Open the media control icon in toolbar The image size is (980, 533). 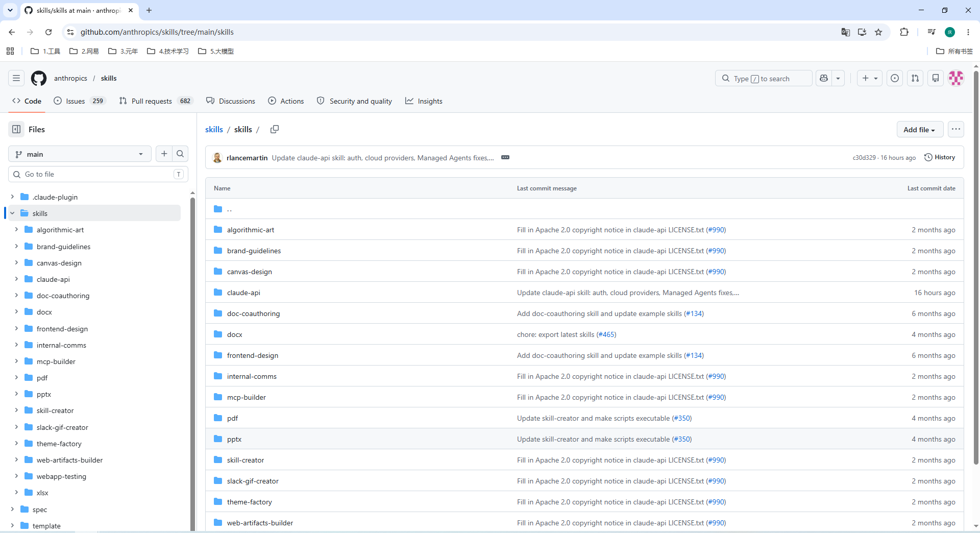tap(932, 32)
